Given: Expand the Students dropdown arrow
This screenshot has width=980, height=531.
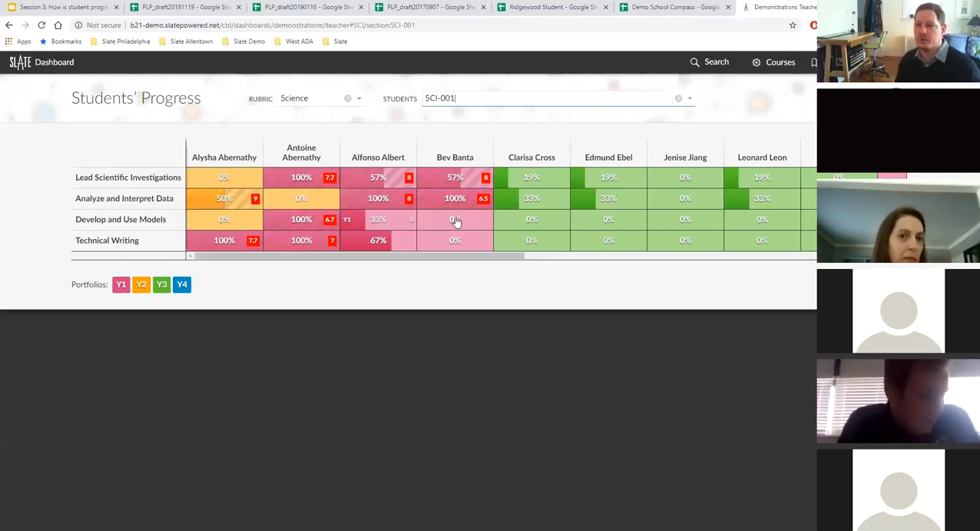Looking at the screenshot, I should click(690, 98).
